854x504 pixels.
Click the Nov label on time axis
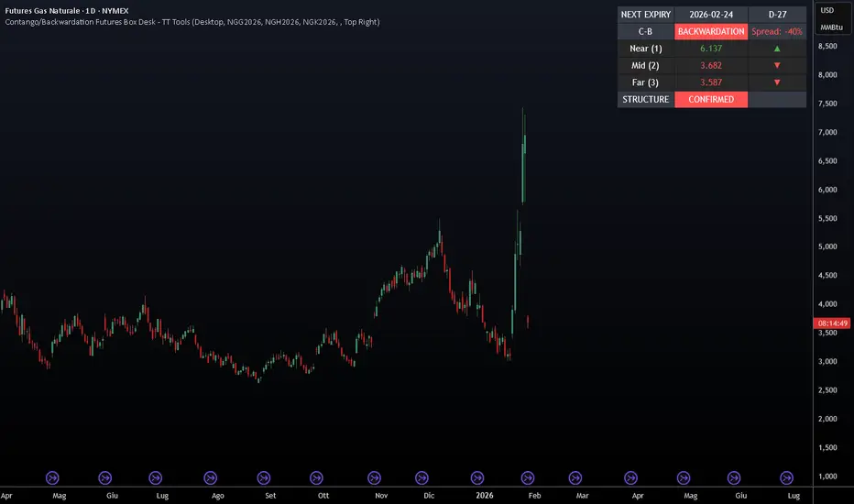pyautogui.click(x=381, y=495)
